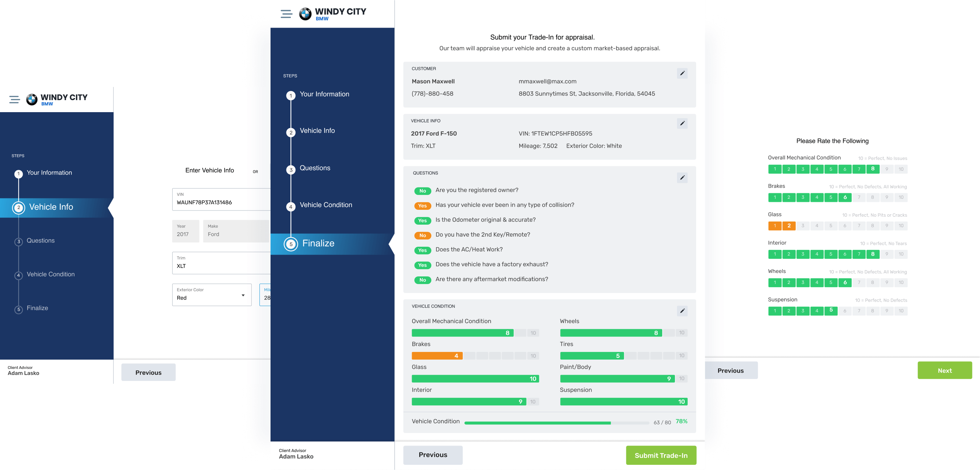Image resolution: width=980 pixels, height=470 pixels.
Task: Select Vehicle Condition step in center sidebar
Action: point(326,205)
